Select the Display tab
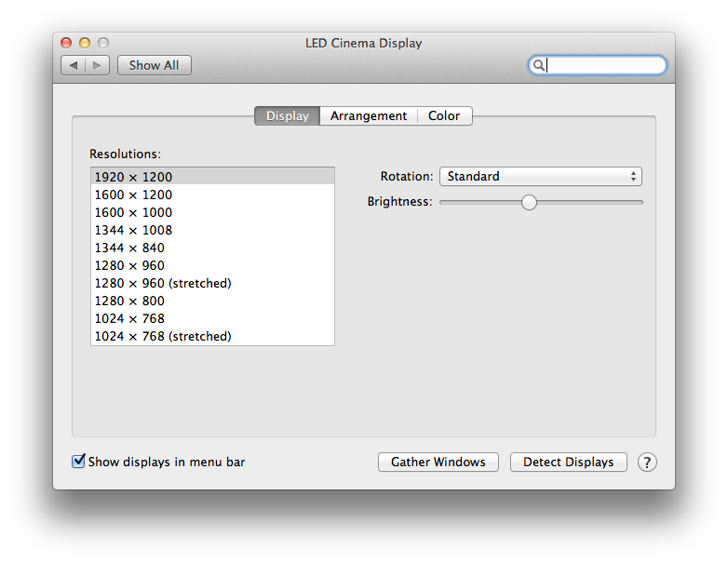Image resolution: width=728 pixels, height=563 pixels. (288, 116)
